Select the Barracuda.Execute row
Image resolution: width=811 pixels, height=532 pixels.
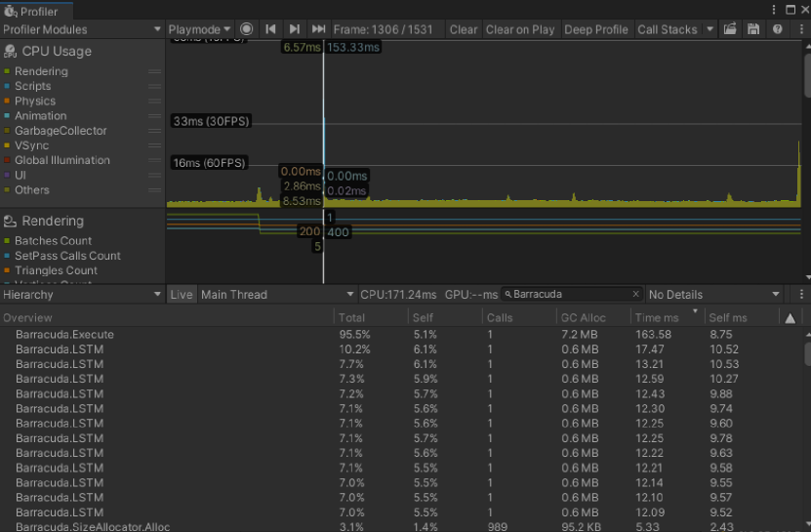click(x=64, y=334)
